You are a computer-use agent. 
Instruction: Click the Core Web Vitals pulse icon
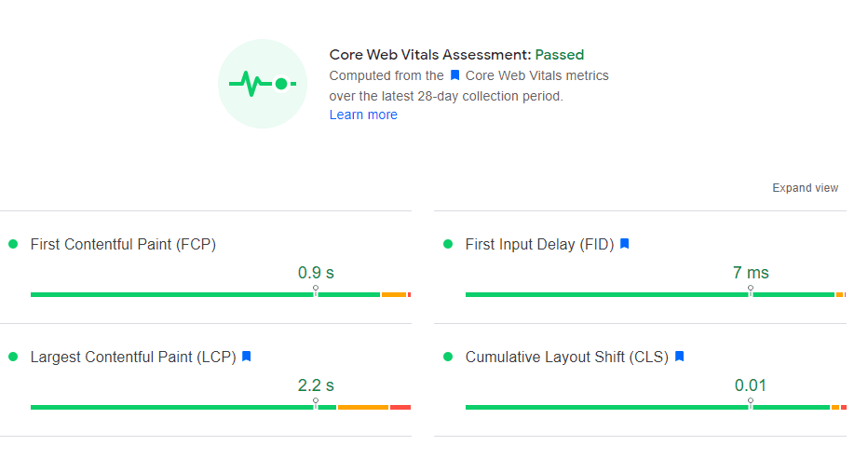(x=263, y=84)
